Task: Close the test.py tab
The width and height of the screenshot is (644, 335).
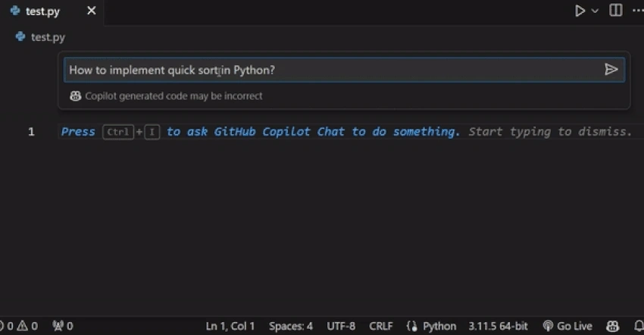Action: (x=91, y=11)
